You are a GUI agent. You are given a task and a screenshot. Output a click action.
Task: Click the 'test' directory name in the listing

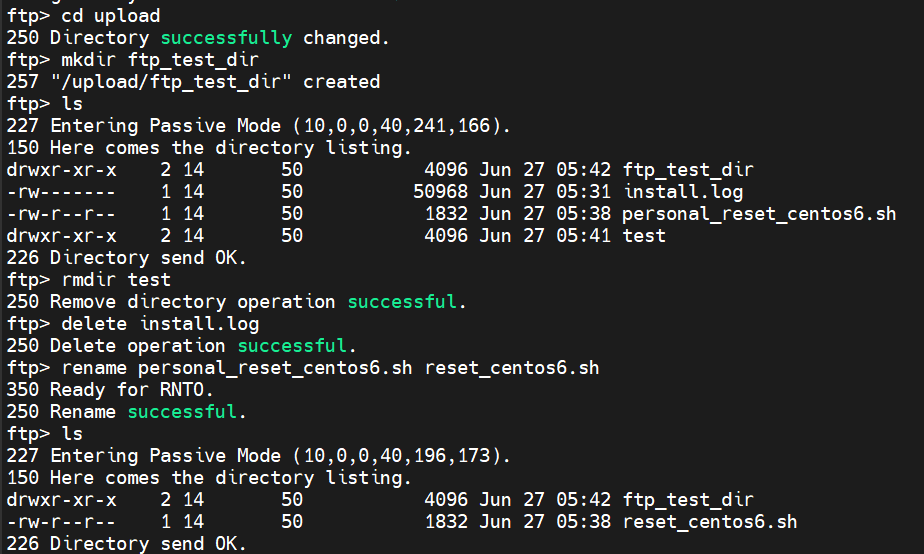pyautogui.click(x=644, y=236)
